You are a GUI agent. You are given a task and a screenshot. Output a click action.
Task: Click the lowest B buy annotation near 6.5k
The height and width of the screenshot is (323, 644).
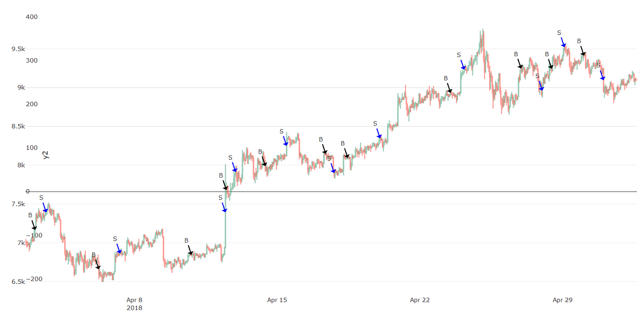click(94, 254)
